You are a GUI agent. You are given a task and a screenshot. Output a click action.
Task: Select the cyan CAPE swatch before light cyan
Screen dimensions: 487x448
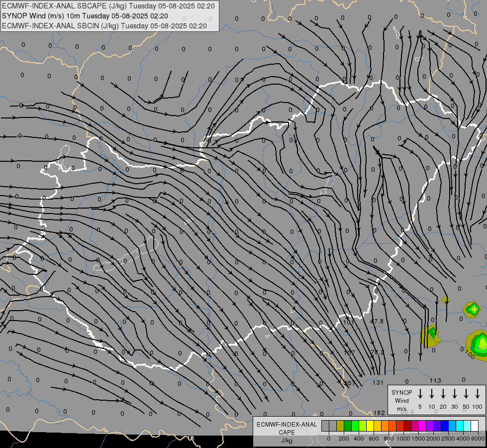tap(460, 426)
